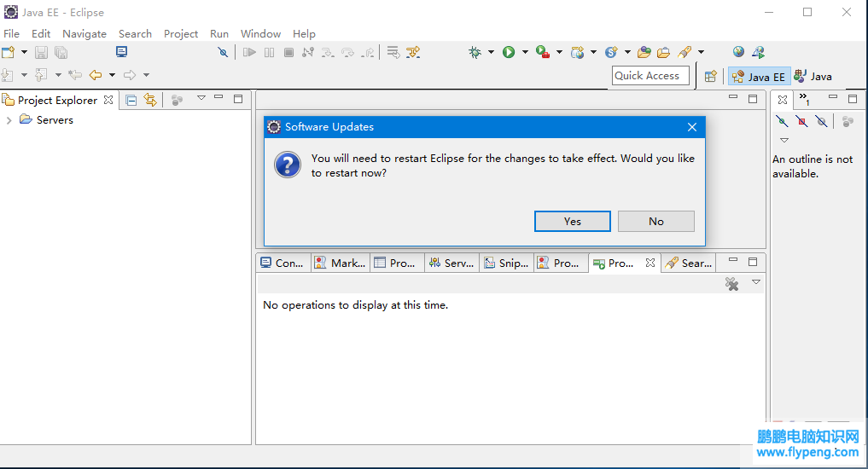
Task: Click No in Software Updates dialog
Action: point(656,221)
